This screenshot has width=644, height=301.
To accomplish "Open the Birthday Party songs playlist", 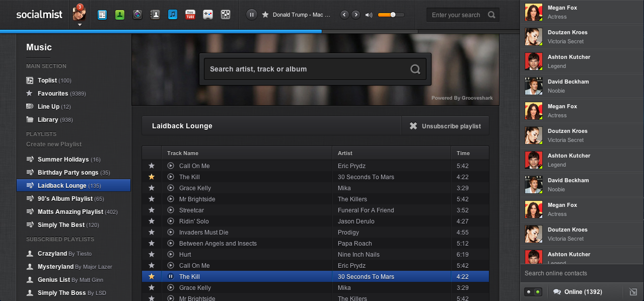I will click(x=68, y=173).
